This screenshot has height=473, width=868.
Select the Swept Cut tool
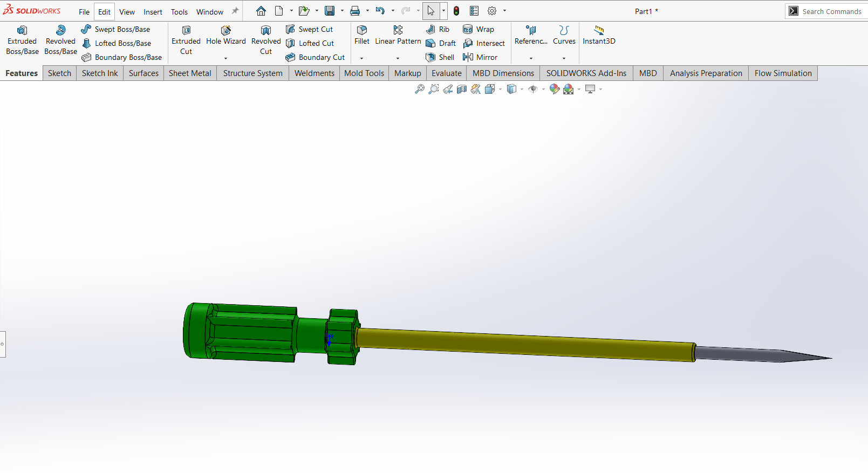(310, 29)
